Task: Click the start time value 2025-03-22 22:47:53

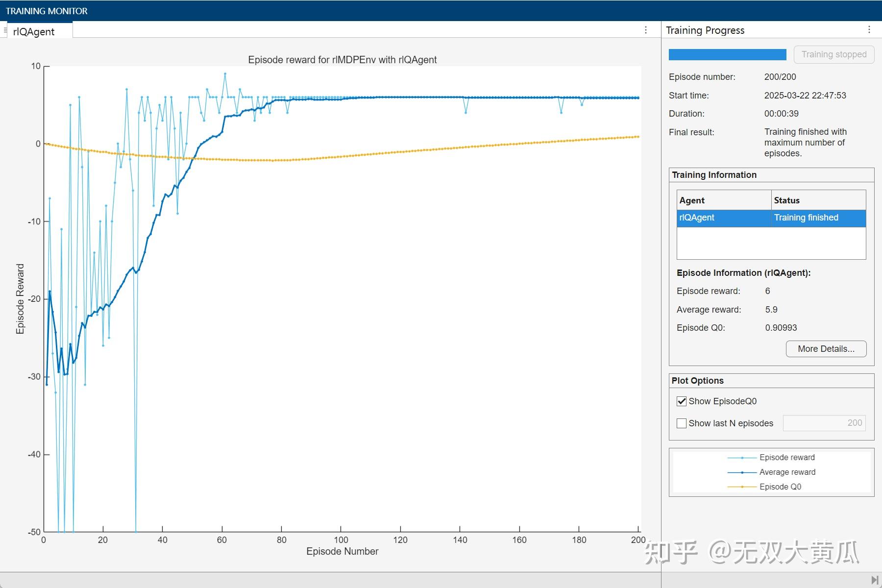Action: (x=805, y=96)
